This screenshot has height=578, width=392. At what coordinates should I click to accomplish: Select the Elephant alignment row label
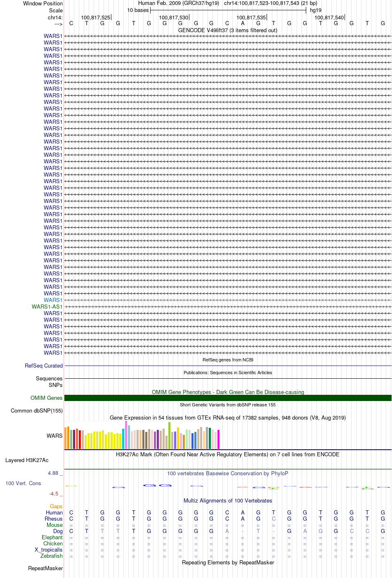coord(52,537)
